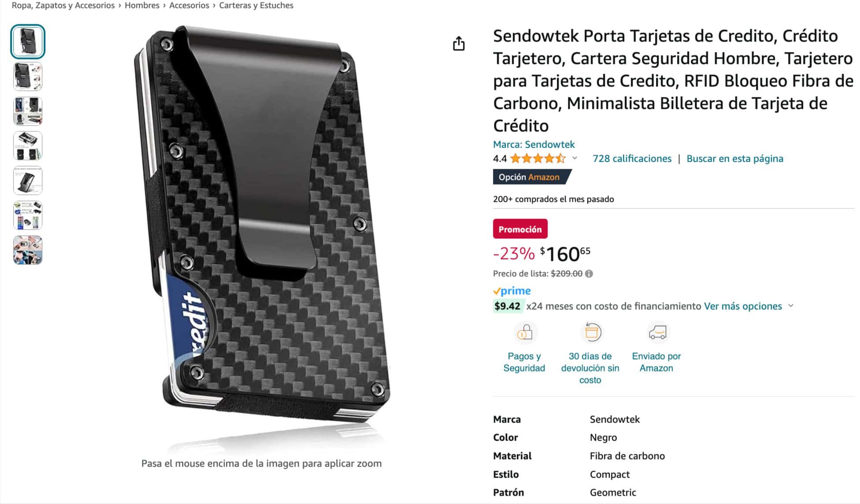860x504 pixels.
Task: Click the Prime logo badge
Action: point(512,291)
